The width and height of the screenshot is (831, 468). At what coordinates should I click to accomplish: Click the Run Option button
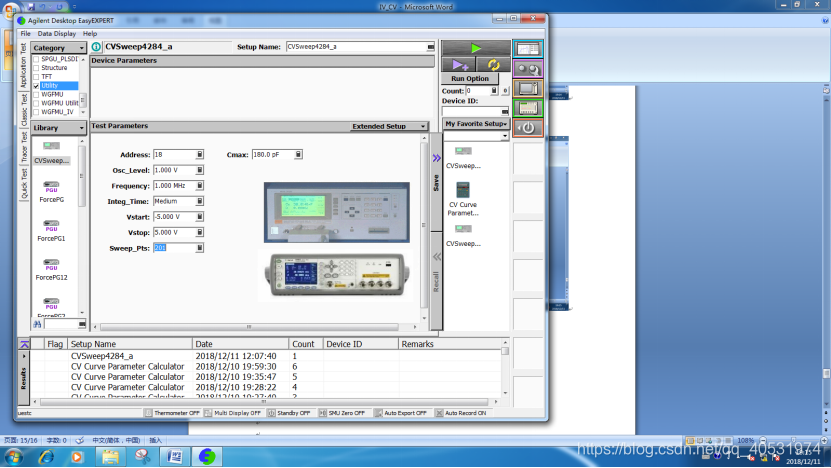[x=470, y=78]
